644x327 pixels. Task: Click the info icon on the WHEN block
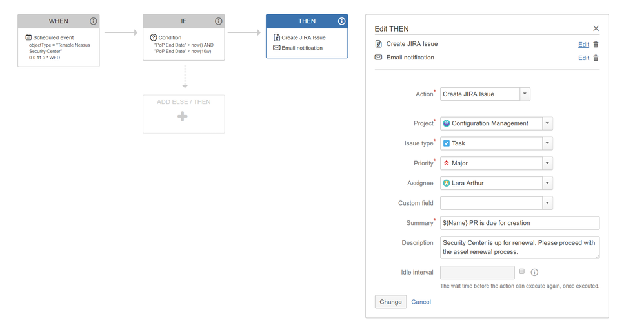click(93, 21)
